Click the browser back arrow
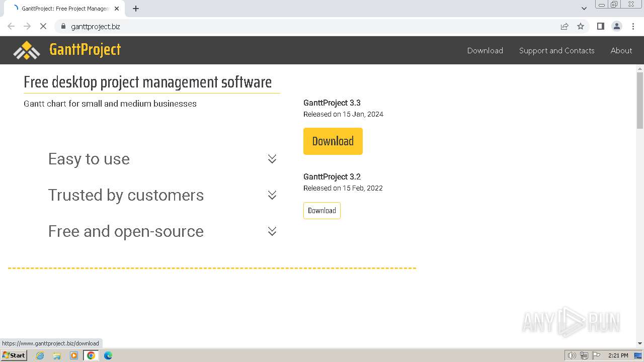This screenshot has width=644, height=362. [11, 26]
